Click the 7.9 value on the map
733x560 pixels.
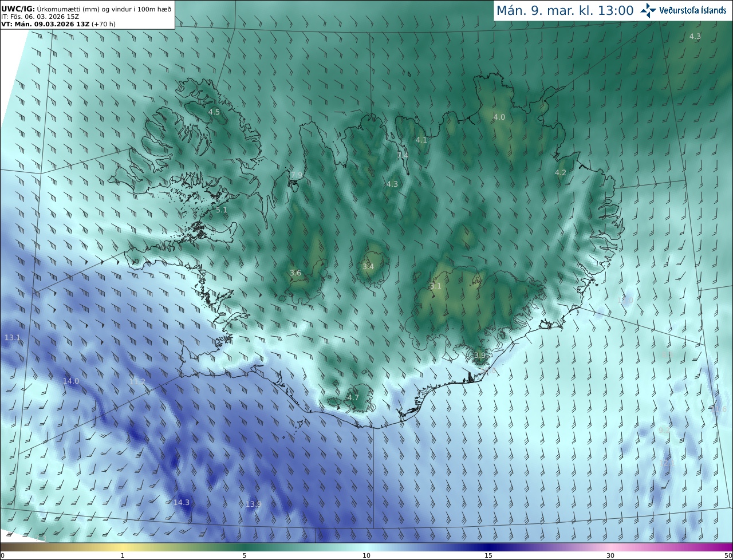click(297, 175)
